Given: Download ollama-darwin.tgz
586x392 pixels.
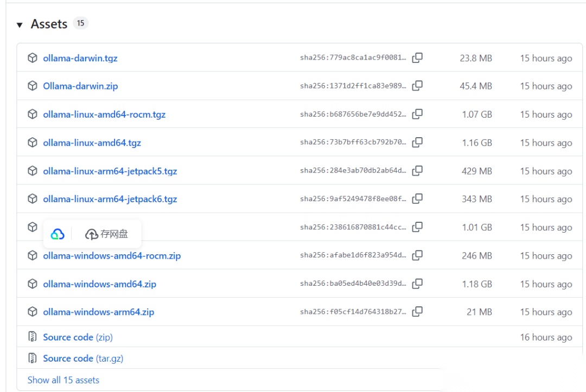Looking at the screenshot, I should pos(80,58).
